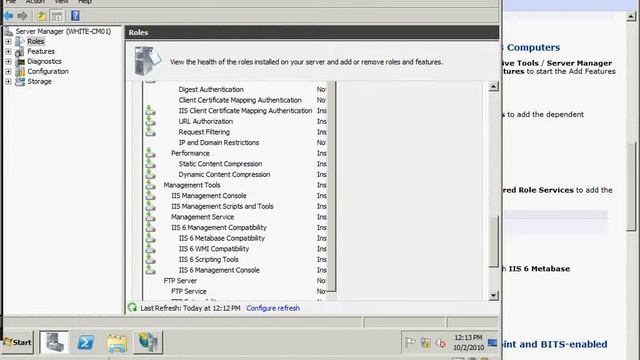Click the Roles pane scroll up arrow

(493, 86)
